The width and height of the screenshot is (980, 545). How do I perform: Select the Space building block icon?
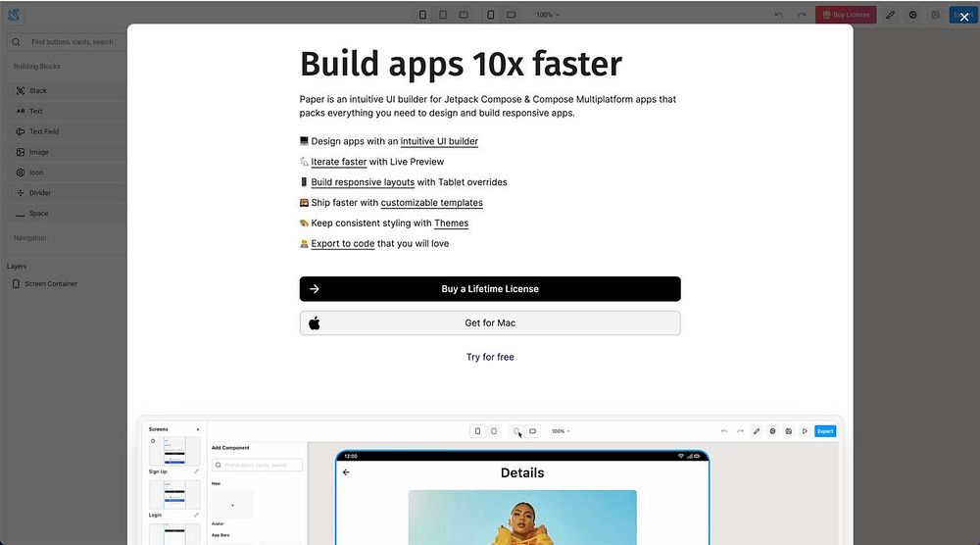pos(21,214)
